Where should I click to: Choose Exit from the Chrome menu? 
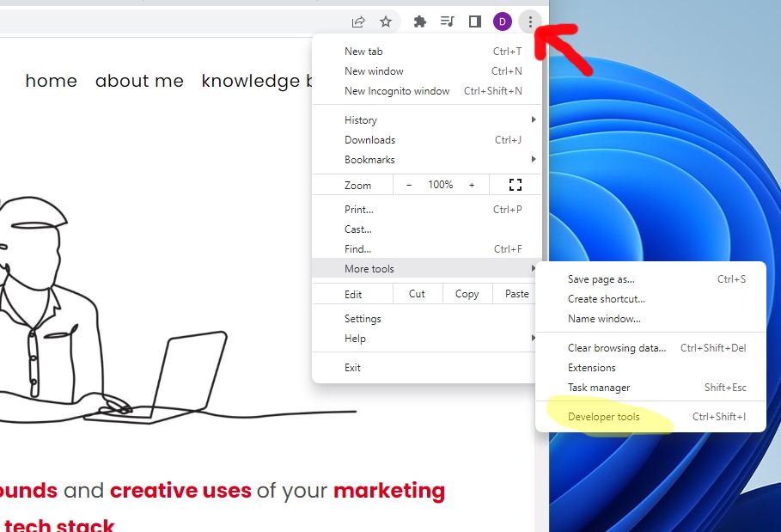click(x=424, y=368)
